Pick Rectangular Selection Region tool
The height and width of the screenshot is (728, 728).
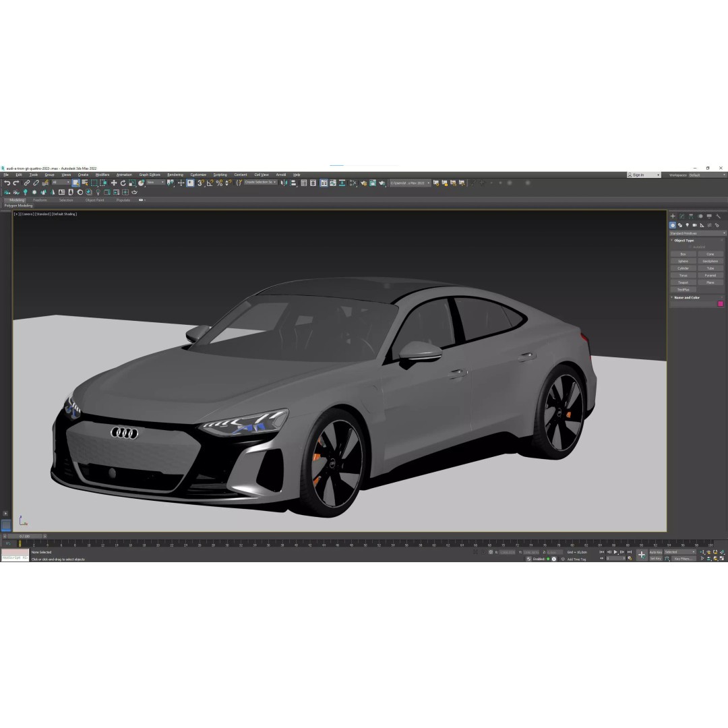point(94,183)
